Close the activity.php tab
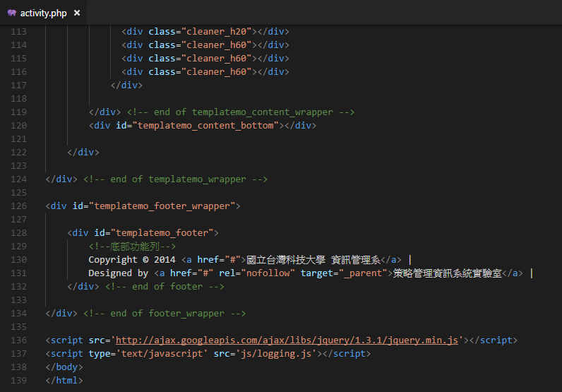Viewport: 562px width, 392px height. (77, 13)
